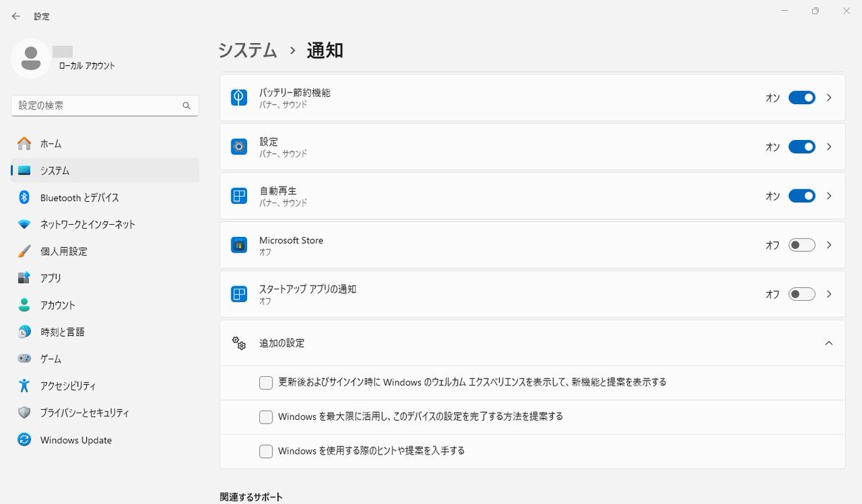Click the Bluetooth icon in the sidebar

tap(24, 197)
